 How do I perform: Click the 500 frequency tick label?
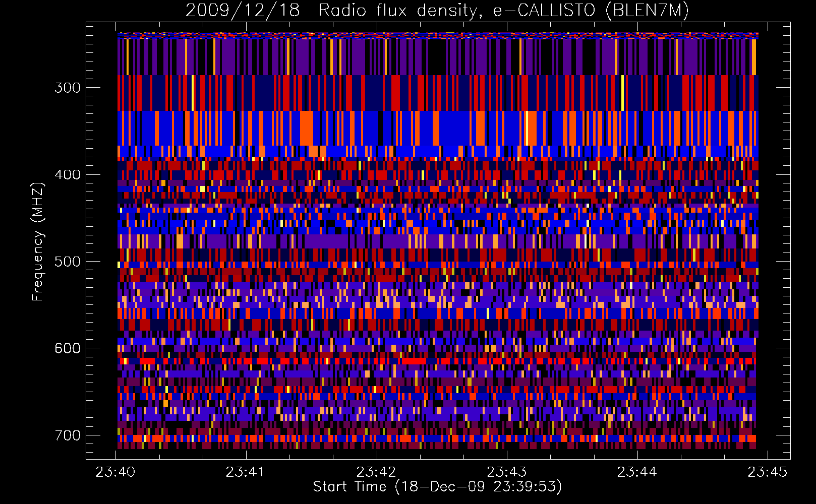pos(68,262)
